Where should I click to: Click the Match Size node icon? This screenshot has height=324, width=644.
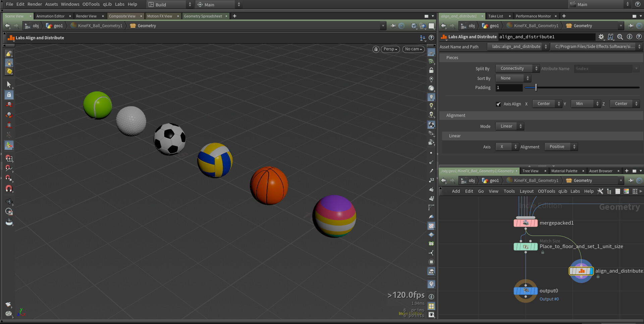point(526,247)
